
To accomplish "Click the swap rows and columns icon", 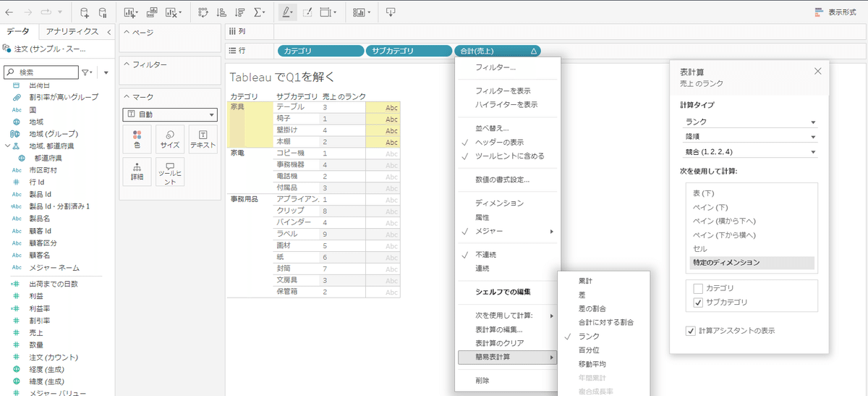I will coord(203,12).
